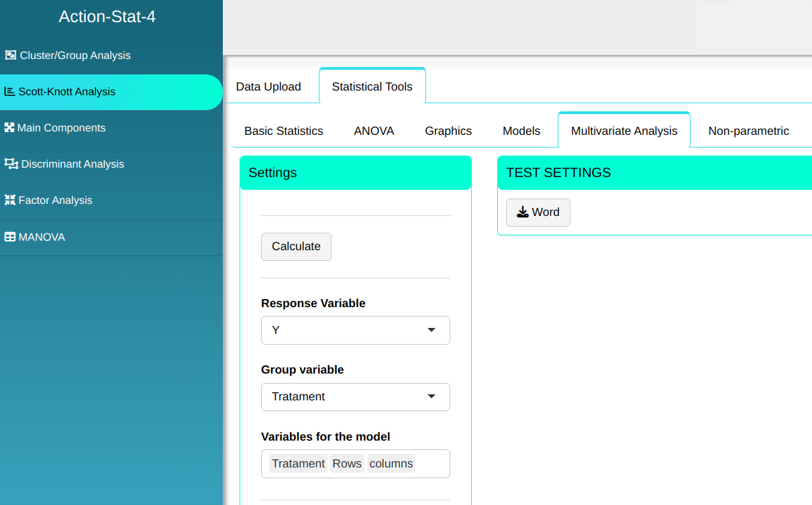Go to the Graphics tab
Viewport: 812px width, 505px height.
448,131
